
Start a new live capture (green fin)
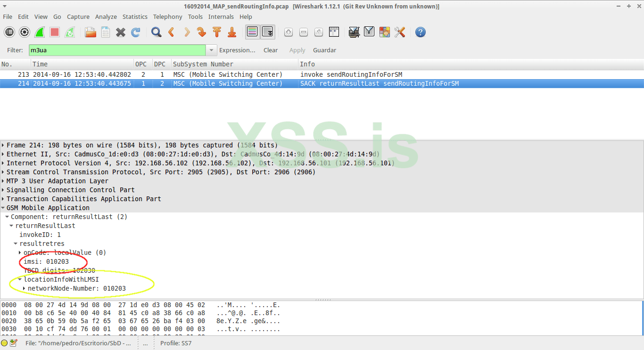click(40, 32)
